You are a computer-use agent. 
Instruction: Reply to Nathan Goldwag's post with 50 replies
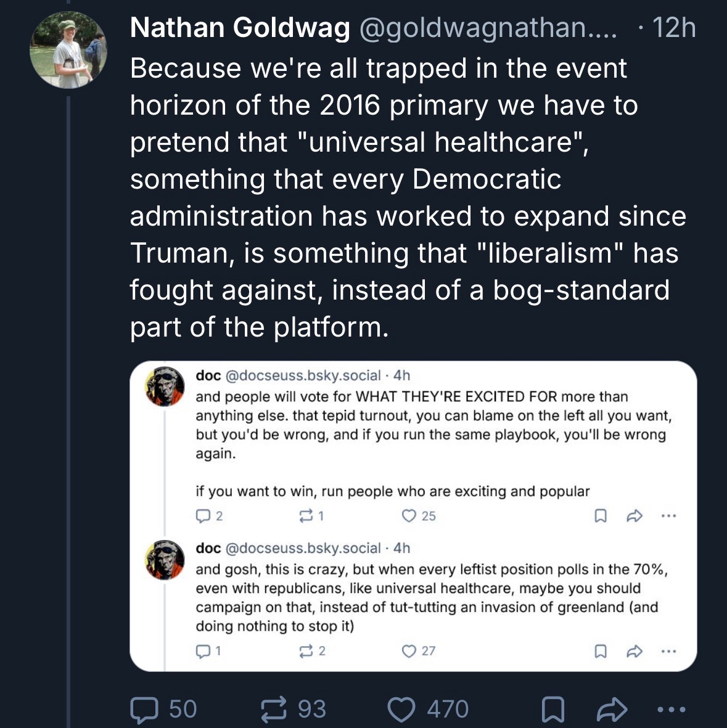(146, 709)
